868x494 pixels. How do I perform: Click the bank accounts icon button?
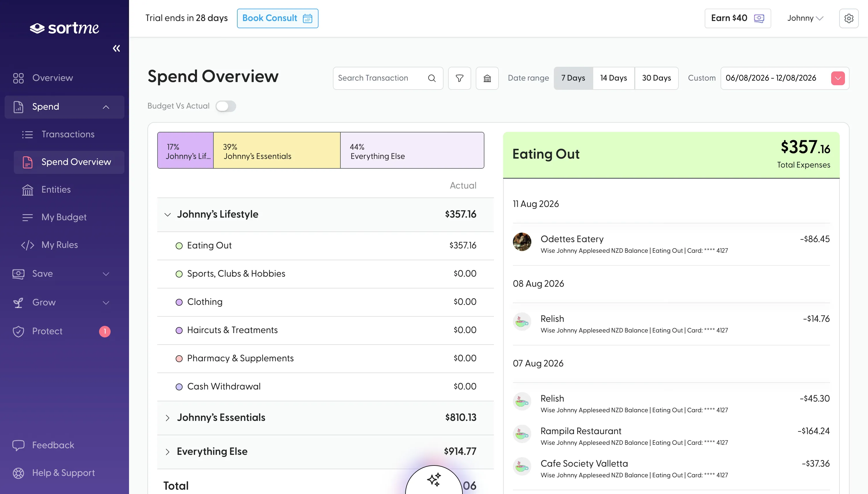(487, 78)
